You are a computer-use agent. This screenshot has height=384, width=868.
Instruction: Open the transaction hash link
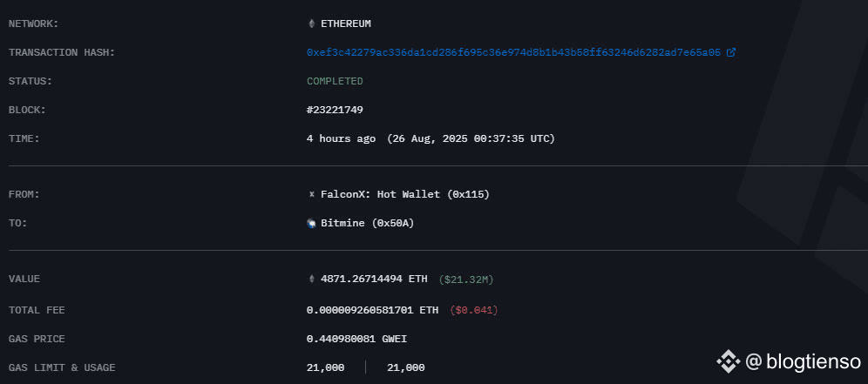(x=513, y=52)
